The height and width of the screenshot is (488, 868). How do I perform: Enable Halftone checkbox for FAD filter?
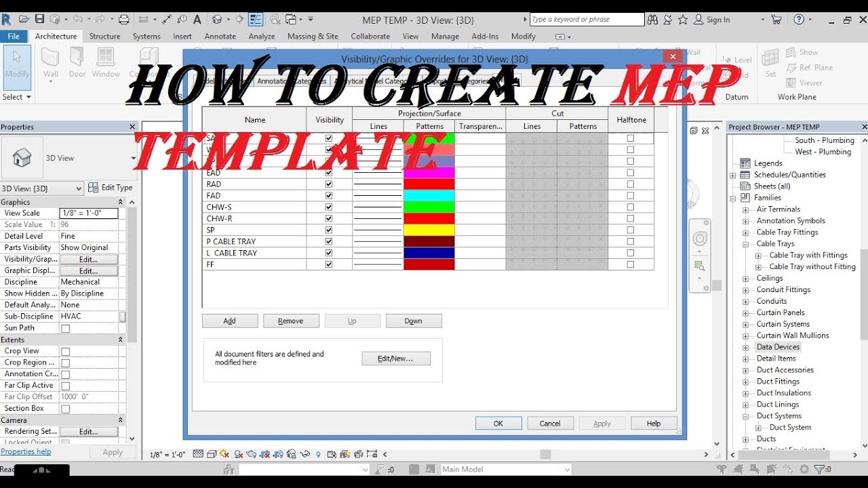click(631, 195)
